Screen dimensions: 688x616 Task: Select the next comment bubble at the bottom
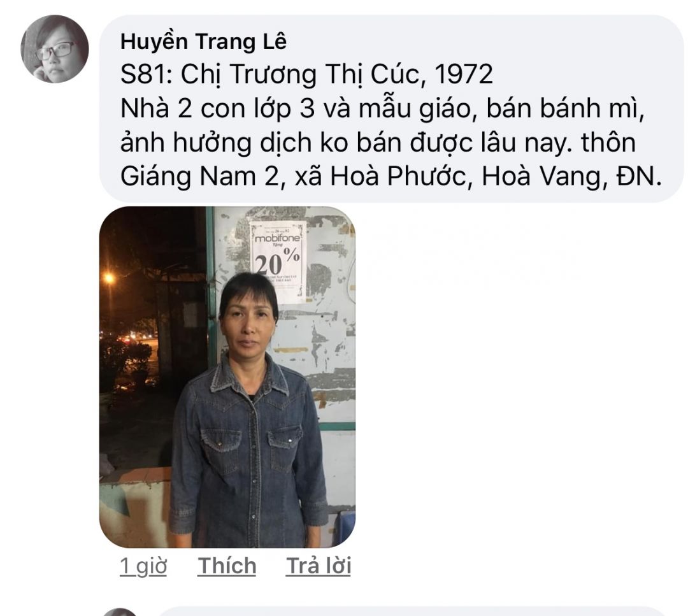click(x=412, y=612)
